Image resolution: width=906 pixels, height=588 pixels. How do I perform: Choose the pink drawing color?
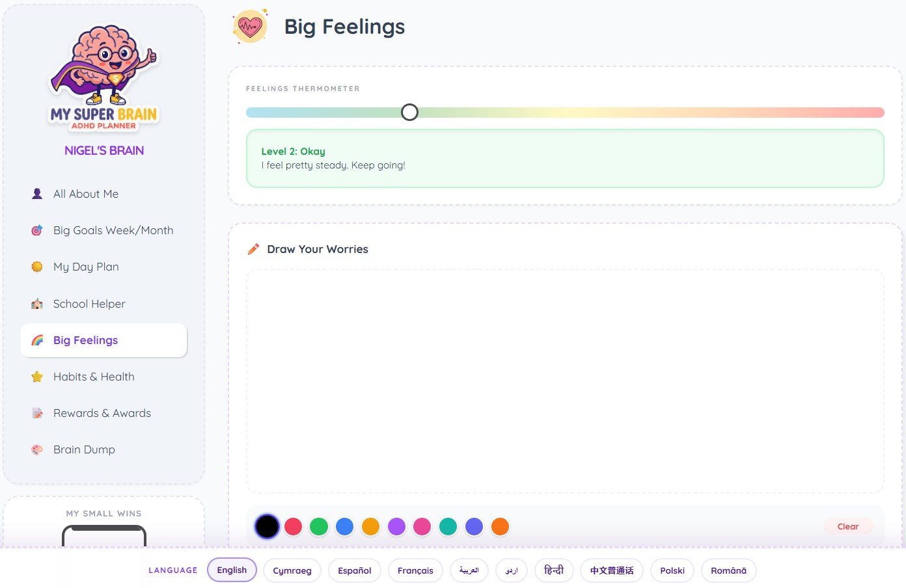point(422,526)
